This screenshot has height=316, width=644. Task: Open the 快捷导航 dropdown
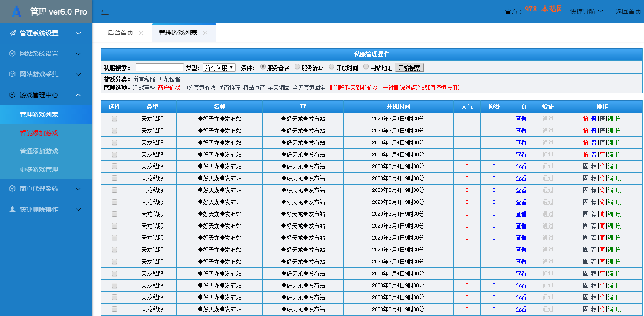(x=586, y=11)
